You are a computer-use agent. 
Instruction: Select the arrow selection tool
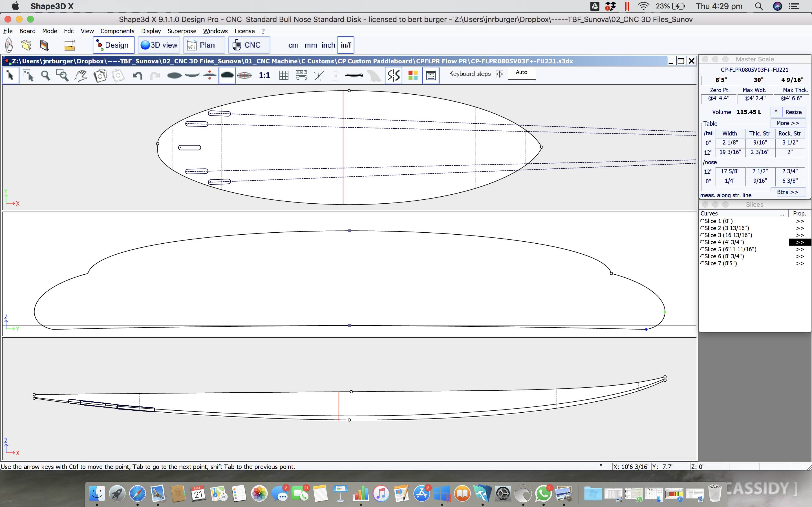coord(10,75)
